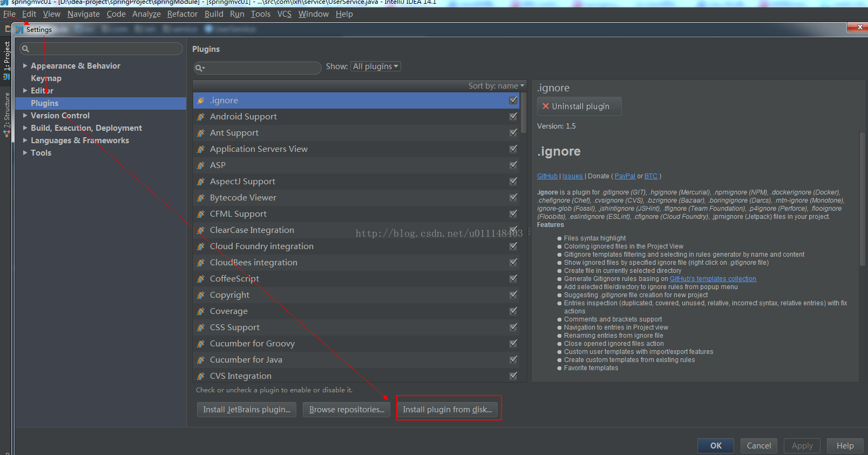Disable the .ignore plugin checkbox
The width and height of the screenshot is (868, 455).
pyautogui.click(x=513, y=100)
